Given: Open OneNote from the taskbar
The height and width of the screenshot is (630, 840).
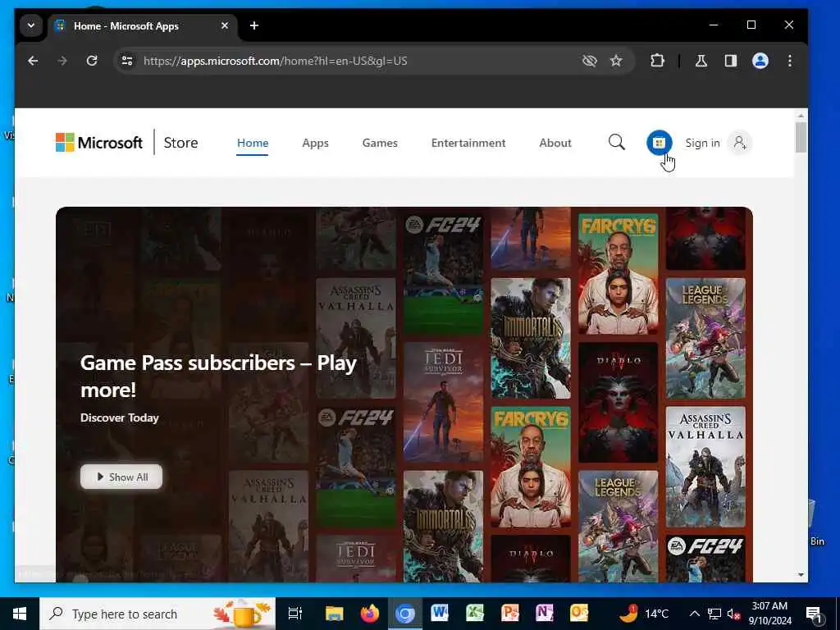Looking at the screenshot, I should point(545,614).
